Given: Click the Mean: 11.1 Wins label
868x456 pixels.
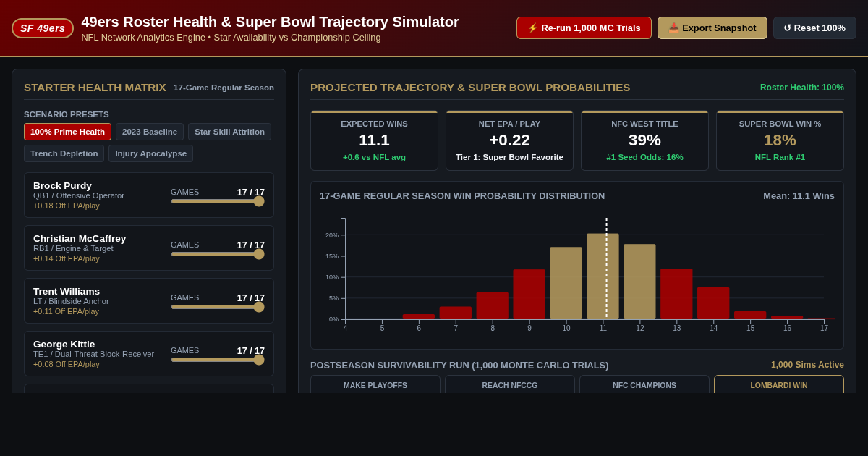Looking at the screenshot, I should point(799,196).
